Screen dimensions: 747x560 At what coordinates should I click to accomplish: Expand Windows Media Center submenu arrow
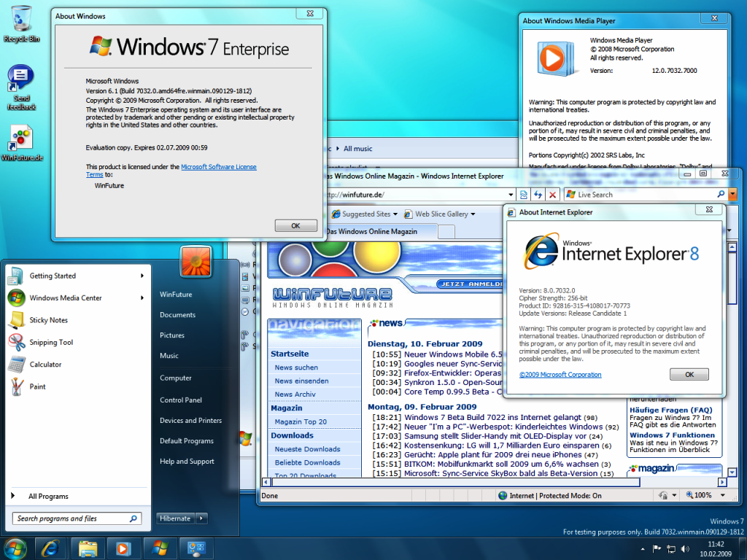(142, 297)
